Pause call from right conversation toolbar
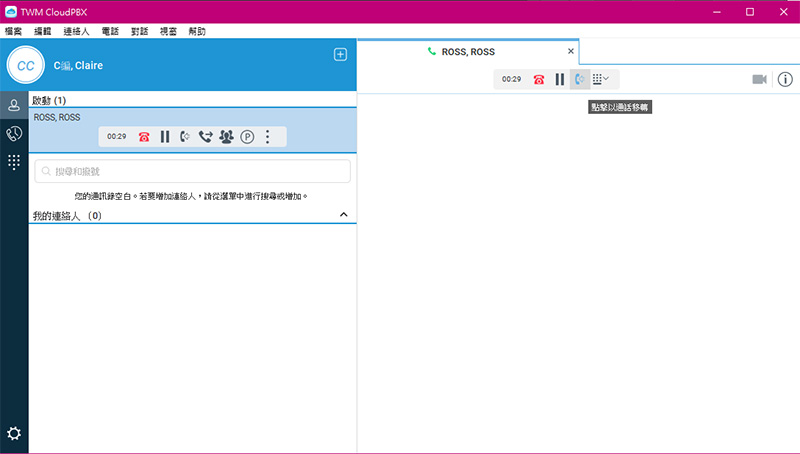The width and height of the screenshot is (800, 454). tap(560, 79)
